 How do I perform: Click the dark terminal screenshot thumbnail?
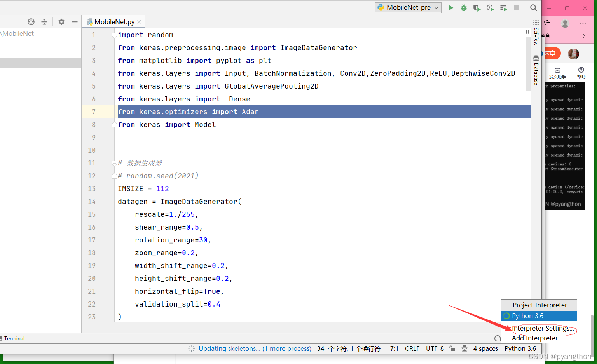564,146
